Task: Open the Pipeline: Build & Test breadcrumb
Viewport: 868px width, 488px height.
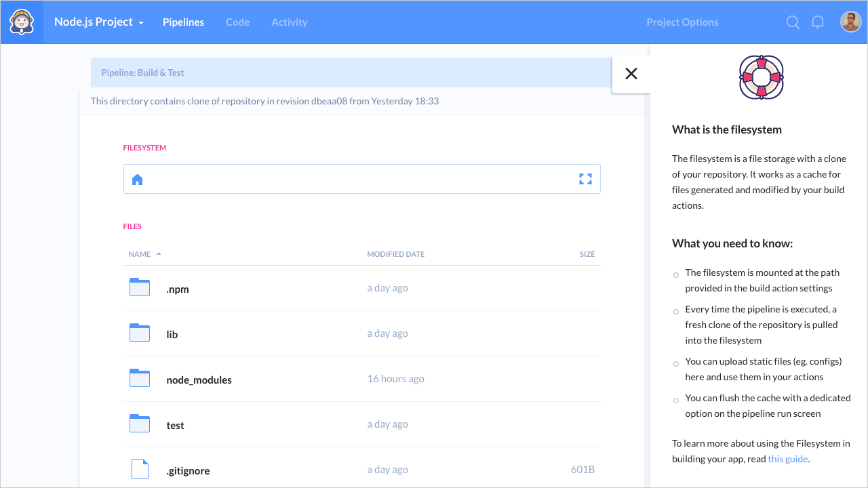Action: pos(142,73)
